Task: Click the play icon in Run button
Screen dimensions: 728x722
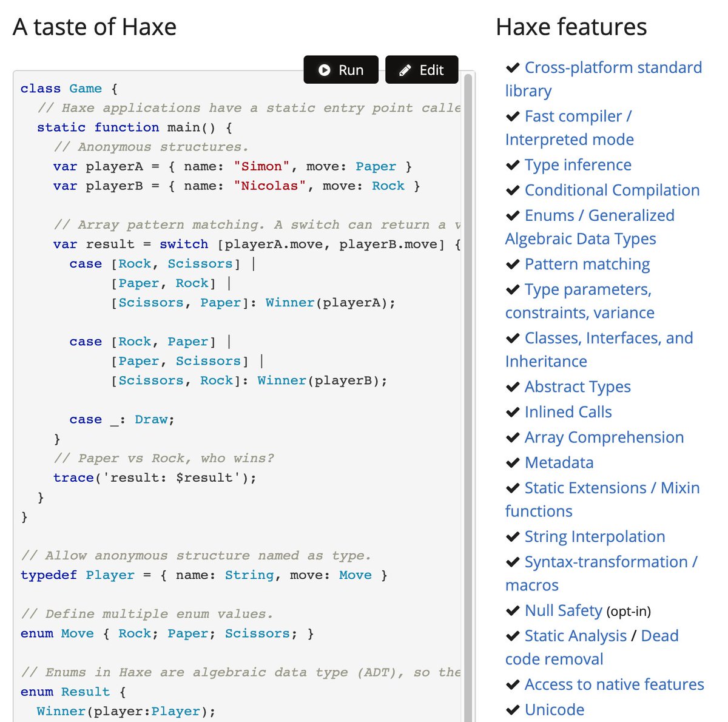Action: [x=325, y=70]
